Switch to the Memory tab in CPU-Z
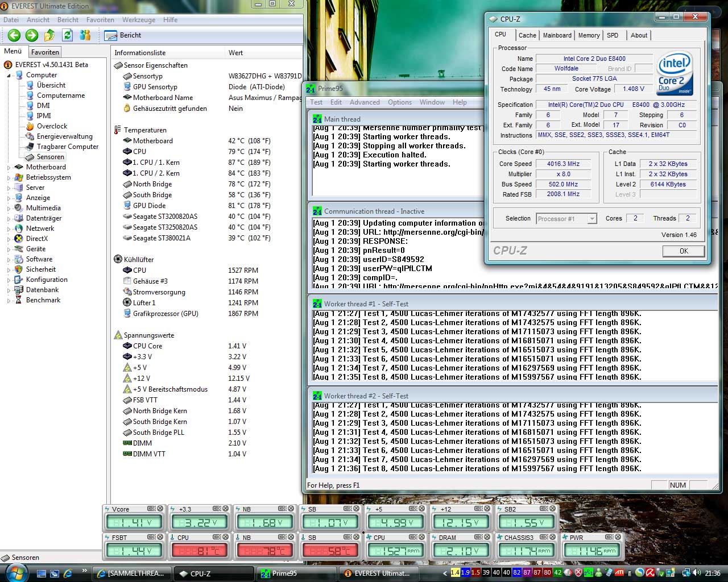Image resolution: width=728 pixels, height=582 pixels. (x=589, y=35)
